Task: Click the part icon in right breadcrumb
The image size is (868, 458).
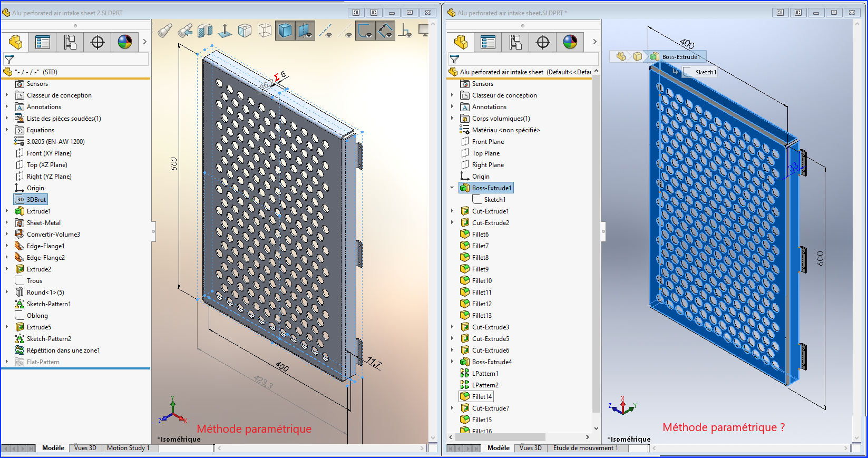Action: (621, 56)
